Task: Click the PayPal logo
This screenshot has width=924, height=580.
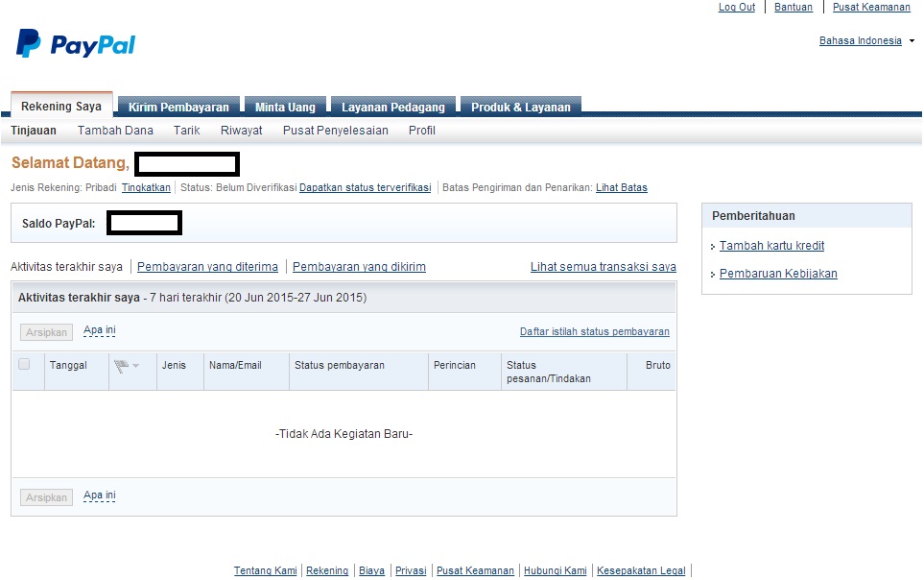Action: click(76, 43)
